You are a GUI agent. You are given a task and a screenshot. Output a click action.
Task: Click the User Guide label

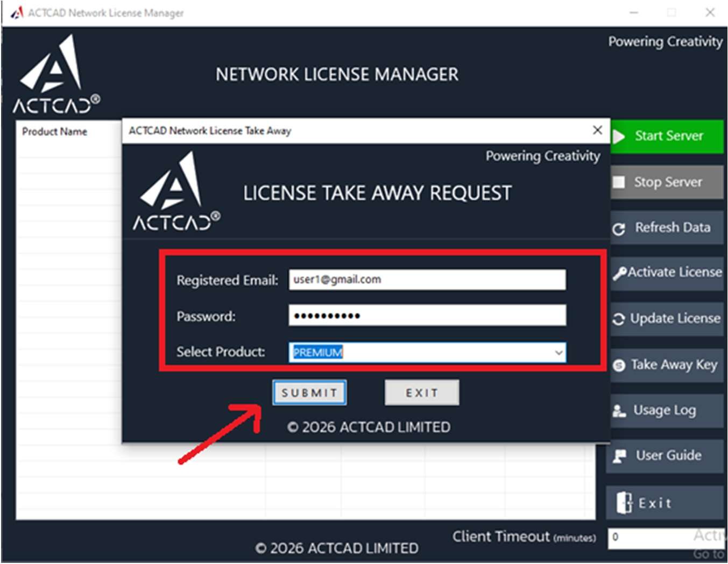coord(669,455)
